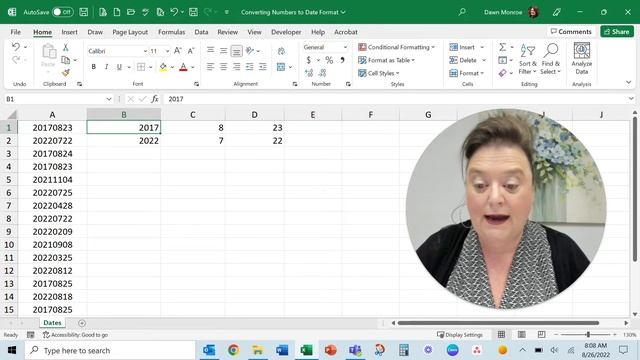Open Cell Styles dropdown
Viewport: 640px width, 360px height.
pyautogui.click(x=379, y=73)
